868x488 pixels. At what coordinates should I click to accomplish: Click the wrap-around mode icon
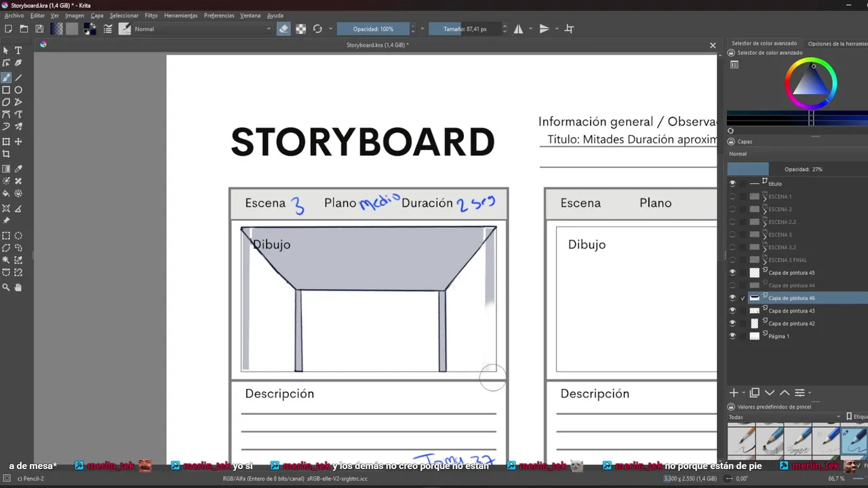tap(570, 29)
